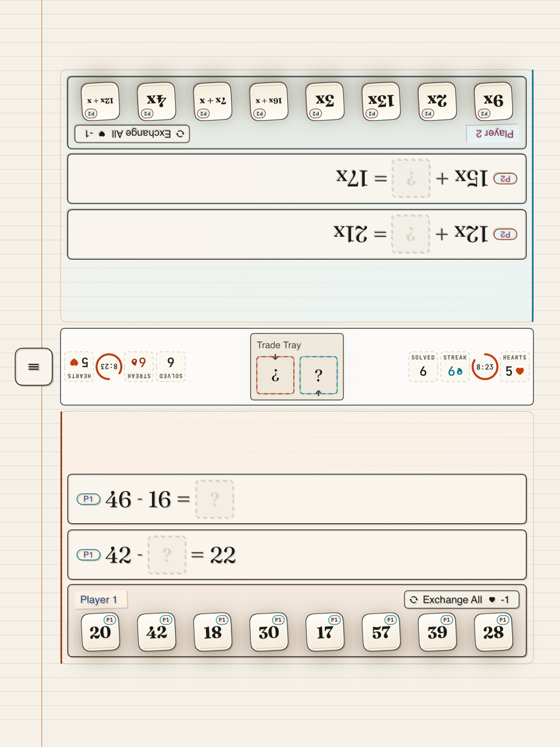Click the number 22 in Player 1's equation

[x=222, y=555]
